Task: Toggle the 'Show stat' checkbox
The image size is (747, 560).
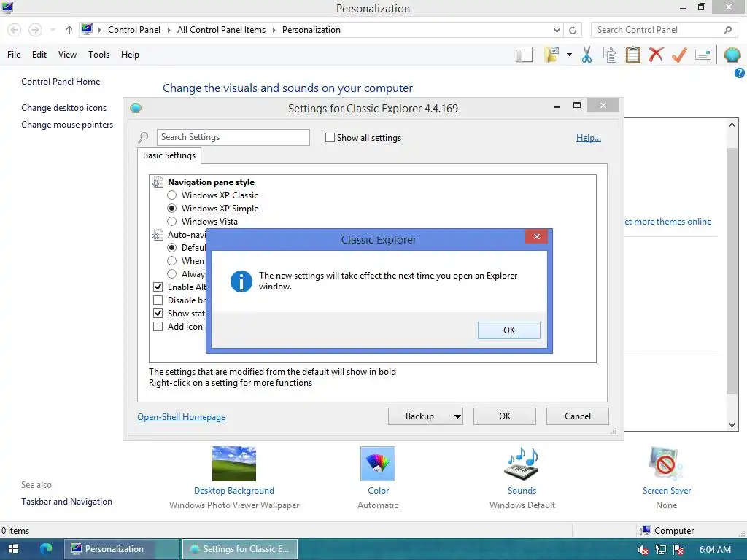Action: (158, 314)
